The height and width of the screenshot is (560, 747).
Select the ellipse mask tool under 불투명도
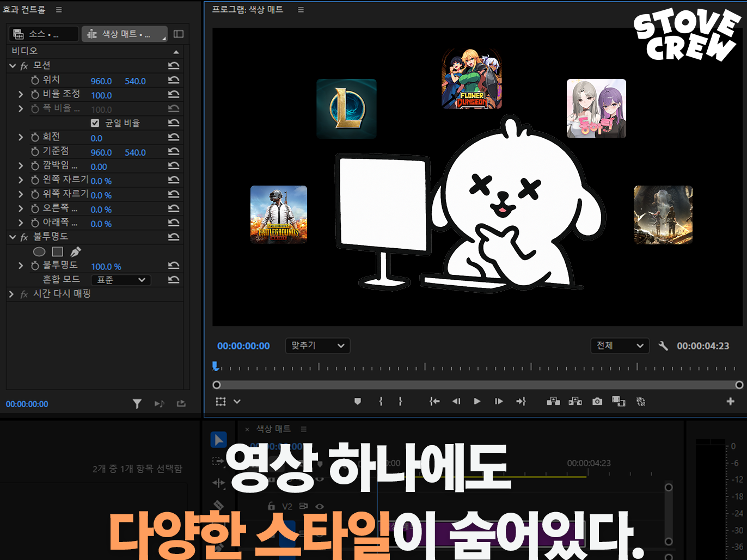click(x=39, y=251)
